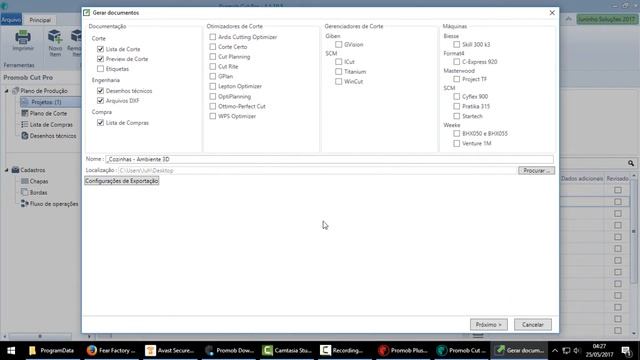The image size is (640, 360).
Task: Tick the OptiPlanning checkbox
Action: point(213,96)
